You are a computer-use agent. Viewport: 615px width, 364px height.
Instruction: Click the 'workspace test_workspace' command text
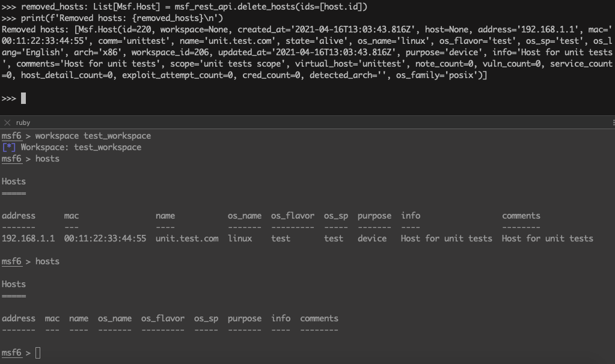pyautogui.click(x=93, y=136)
